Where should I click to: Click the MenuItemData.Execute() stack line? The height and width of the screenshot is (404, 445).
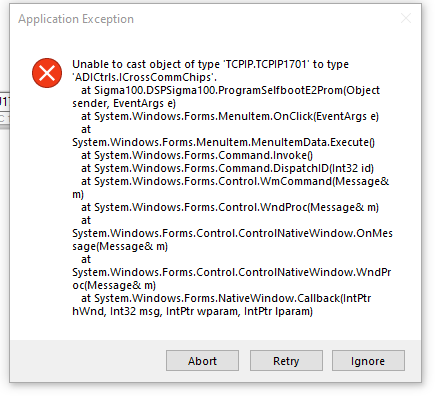(223, 142)
